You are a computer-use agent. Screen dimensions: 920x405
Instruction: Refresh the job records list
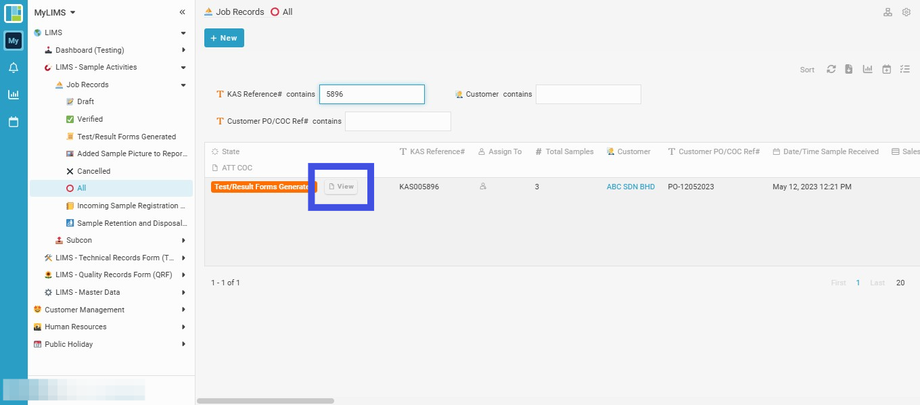831,69
